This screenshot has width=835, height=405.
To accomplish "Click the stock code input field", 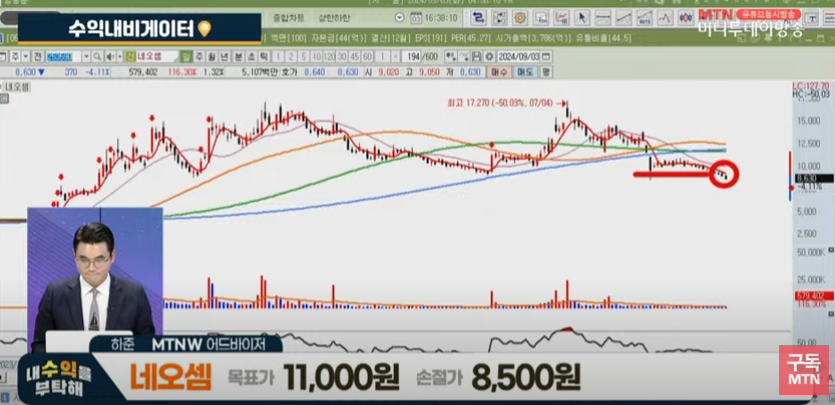I will [64, 56].
